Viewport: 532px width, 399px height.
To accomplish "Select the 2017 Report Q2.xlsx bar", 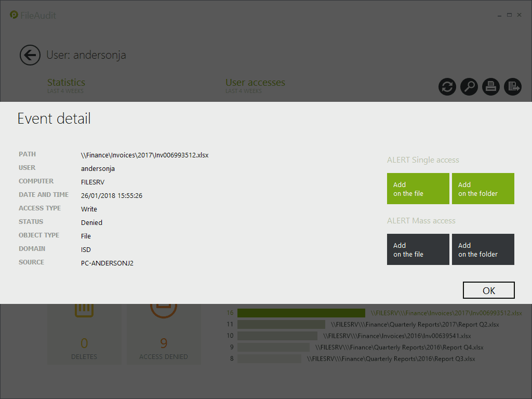I will [x=281, y=325].
